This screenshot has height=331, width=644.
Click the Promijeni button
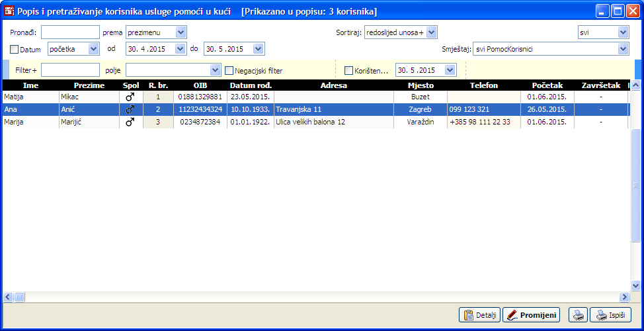coord(532,315)
